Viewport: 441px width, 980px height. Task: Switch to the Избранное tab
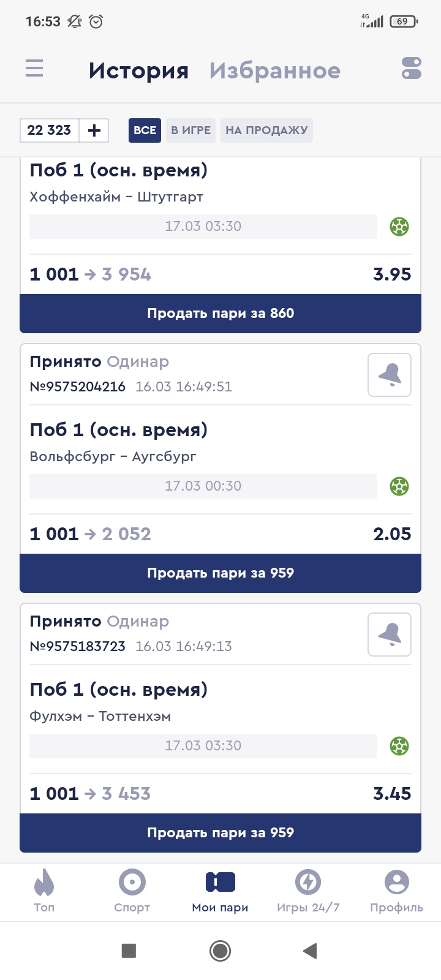click(x=275, y=70)
